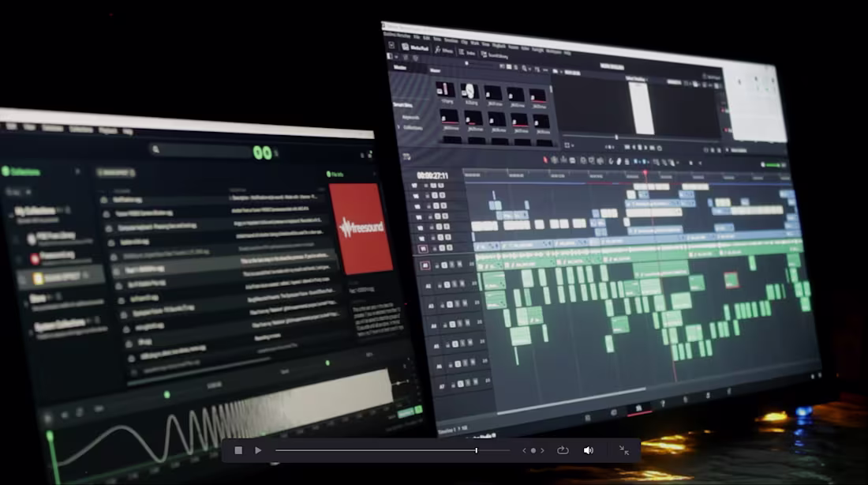Select the A3 track header

click(x=431, y=306)
